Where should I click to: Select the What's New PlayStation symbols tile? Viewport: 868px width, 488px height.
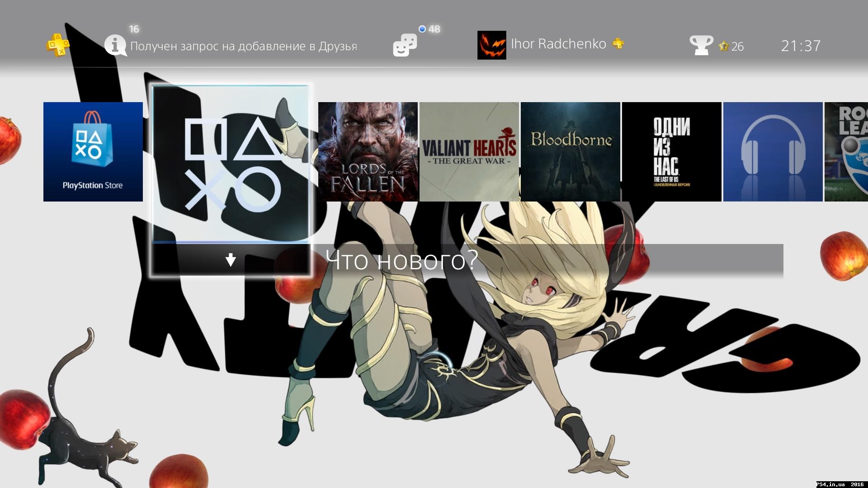pos(231,164)
